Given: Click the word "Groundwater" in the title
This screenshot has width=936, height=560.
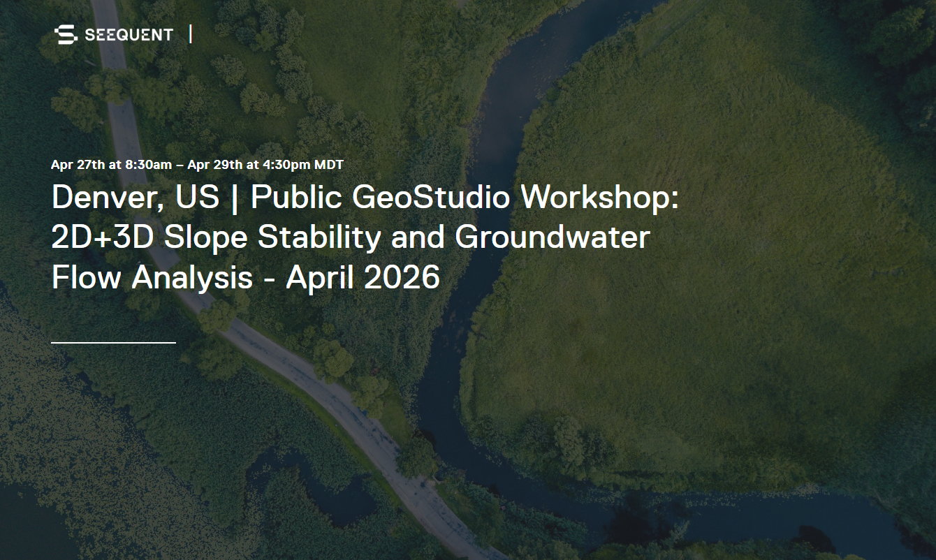Looking at the screenshot, I should pyautogui.click(x=552, y=237).
